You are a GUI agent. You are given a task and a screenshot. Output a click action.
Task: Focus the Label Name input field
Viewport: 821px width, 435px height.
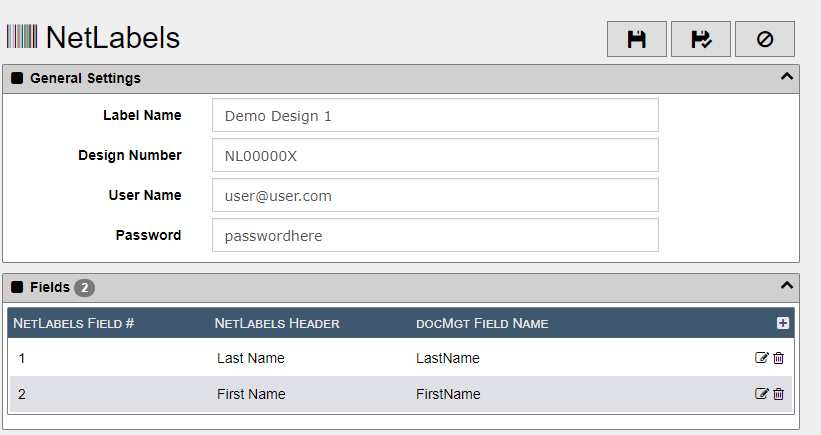[x=435, y=115]
